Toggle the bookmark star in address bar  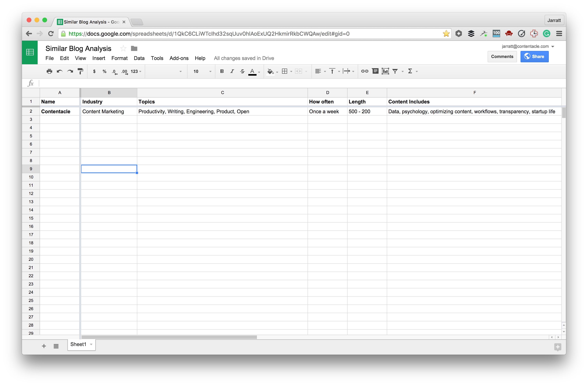coord(446,34)
